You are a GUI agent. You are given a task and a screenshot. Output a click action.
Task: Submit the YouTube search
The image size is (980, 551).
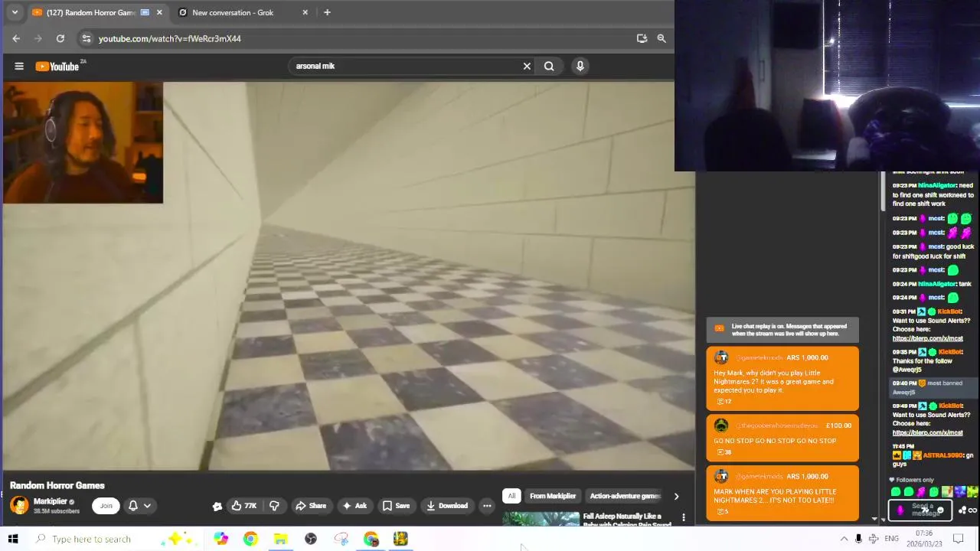pos(549,66)
